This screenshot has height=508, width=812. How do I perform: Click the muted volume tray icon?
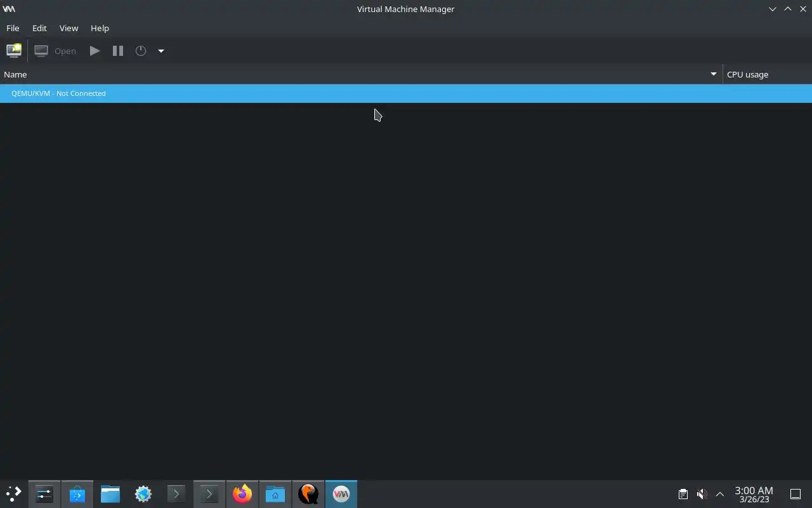pyautogui.click(x=702, y=494)
